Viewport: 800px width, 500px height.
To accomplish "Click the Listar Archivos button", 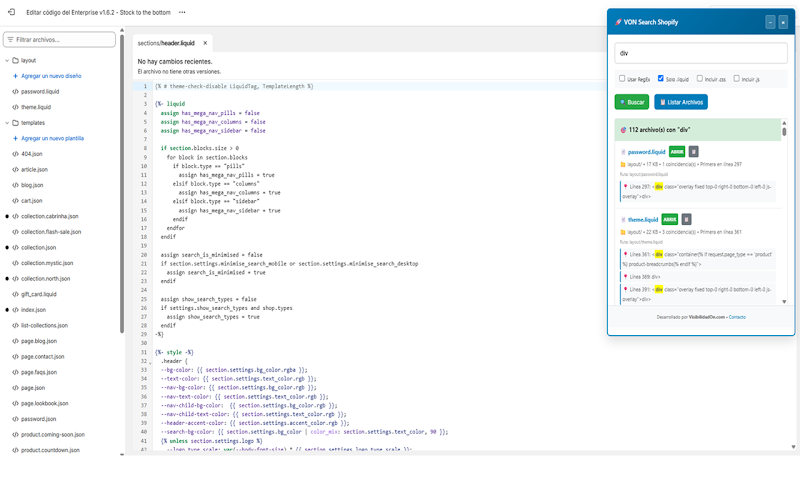I will coord(681,102).
